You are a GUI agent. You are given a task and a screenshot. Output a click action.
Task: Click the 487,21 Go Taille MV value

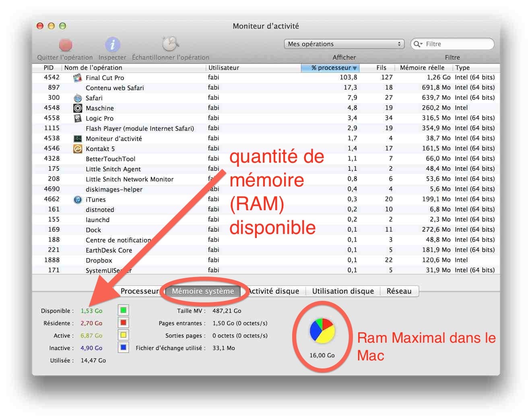(227, 311)
